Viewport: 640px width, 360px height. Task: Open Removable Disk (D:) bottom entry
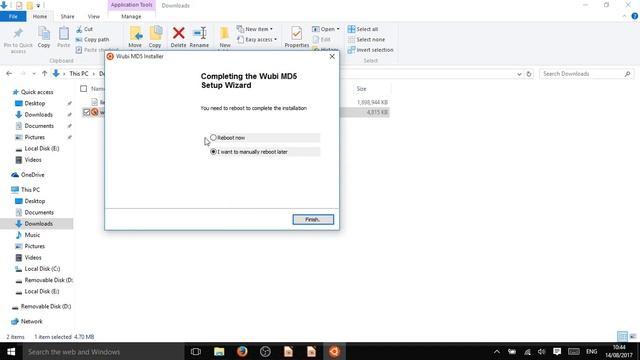[46, 307]
